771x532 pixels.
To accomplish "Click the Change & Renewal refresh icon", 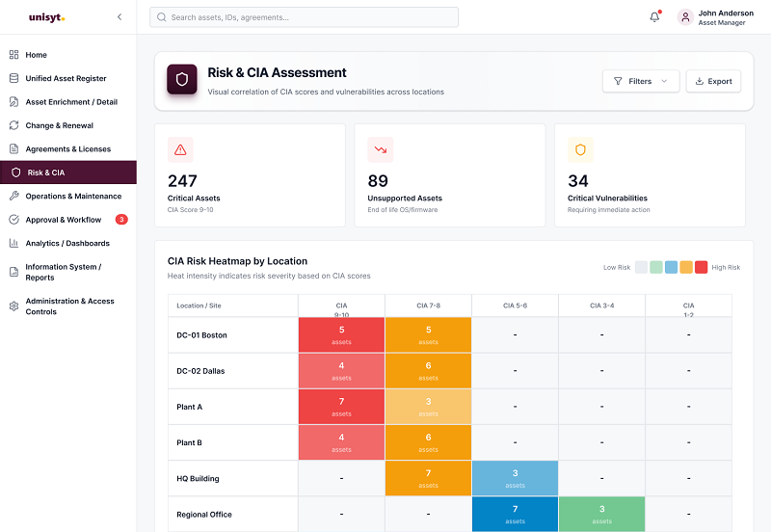I will [13, 125].
